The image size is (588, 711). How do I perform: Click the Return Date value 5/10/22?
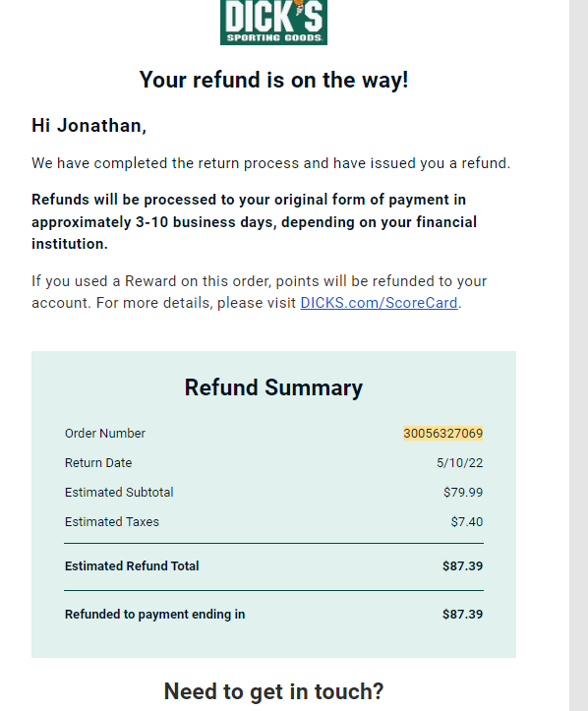460,462
